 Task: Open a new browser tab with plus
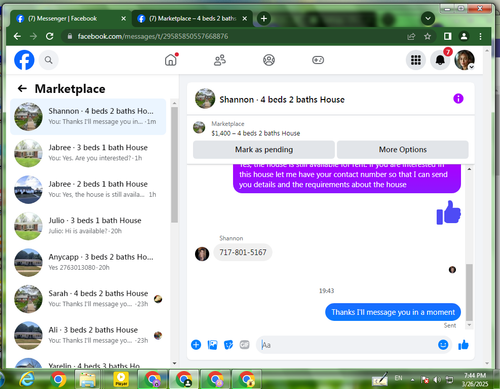[264, 18]
